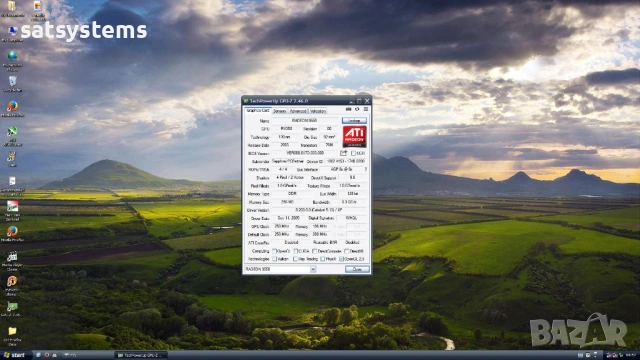Open the Recycle Bin desktop icon

pos(12,81)
